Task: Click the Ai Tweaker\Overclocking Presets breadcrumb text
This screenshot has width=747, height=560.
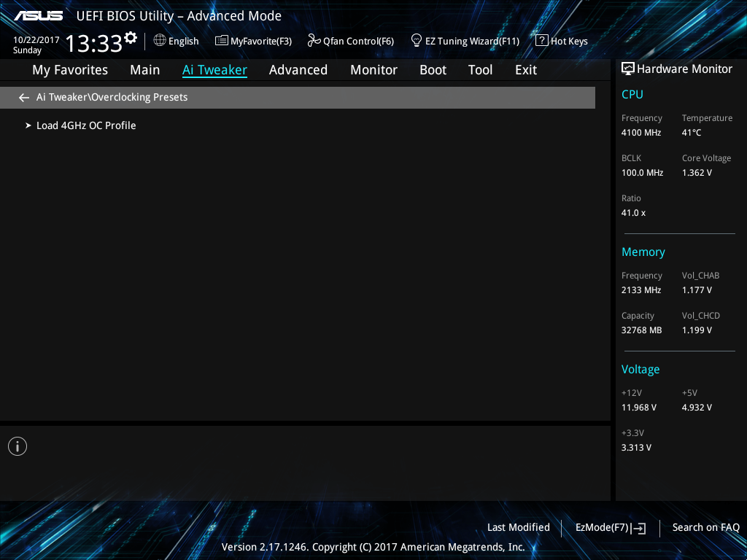Action: tap(112, 97)
